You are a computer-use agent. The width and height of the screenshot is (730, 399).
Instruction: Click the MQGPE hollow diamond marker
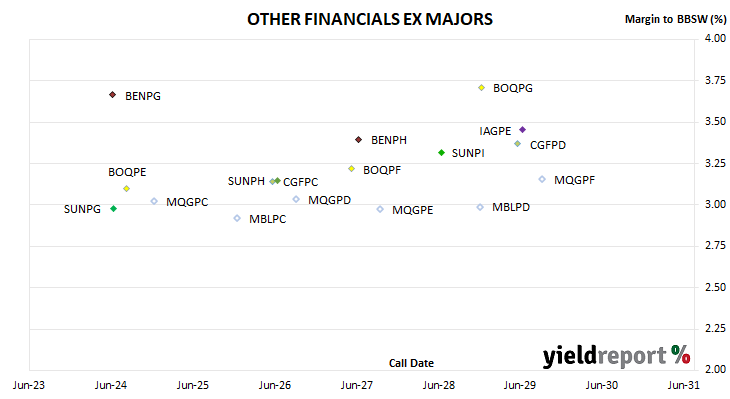tap(380, 210)
